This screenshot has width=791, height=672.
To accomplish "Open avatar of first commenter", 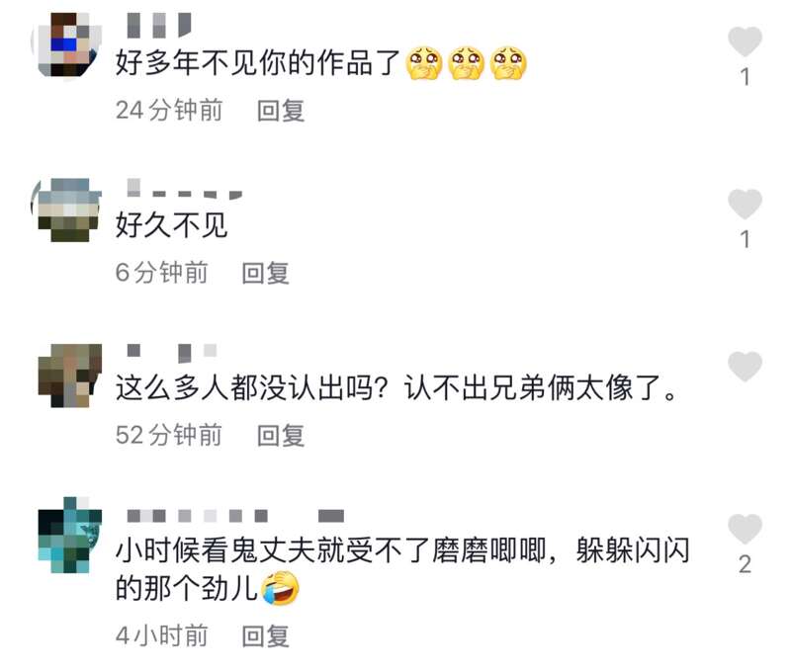I will [x=70, y=44].
